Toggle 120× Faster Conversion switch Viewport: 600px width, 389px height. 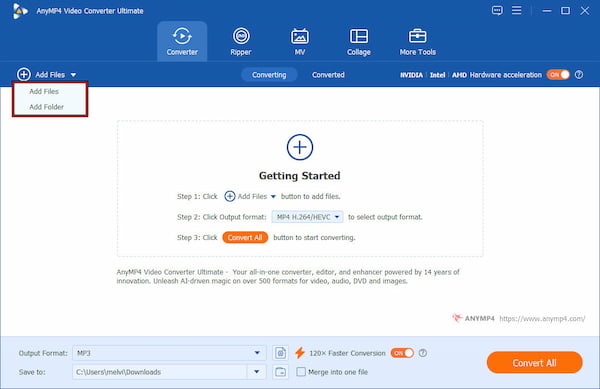click(x=402, y=353)
